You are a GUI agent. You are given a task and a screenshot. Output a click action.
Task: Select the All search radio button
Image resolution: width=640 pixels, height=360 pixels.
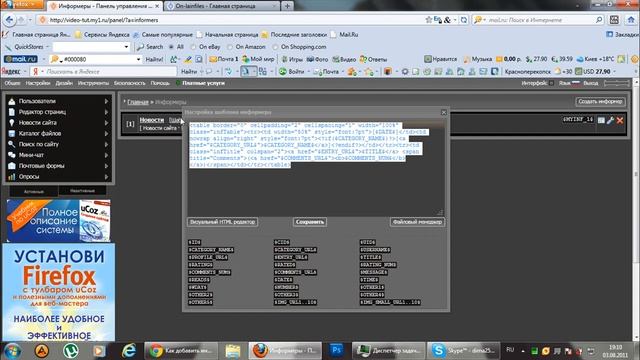tap(171, 47)
